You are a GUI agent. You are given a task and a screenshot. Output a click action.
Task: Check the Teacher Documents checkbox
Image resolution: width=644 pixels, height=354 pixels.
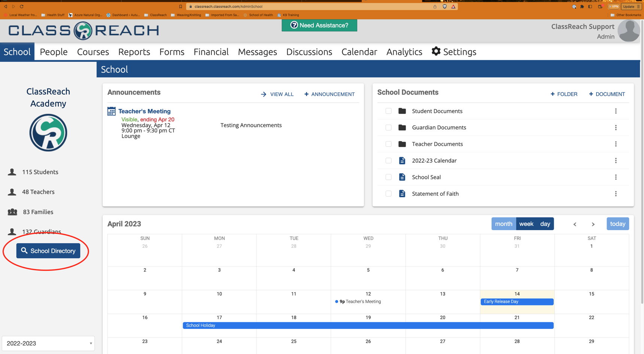[388, 144]
